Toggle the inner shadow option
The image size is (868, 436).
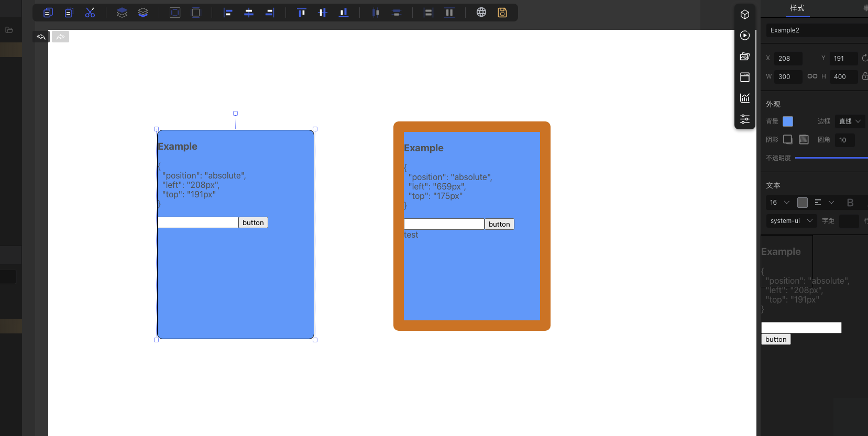pyautogui.click(x=804, y=139)
